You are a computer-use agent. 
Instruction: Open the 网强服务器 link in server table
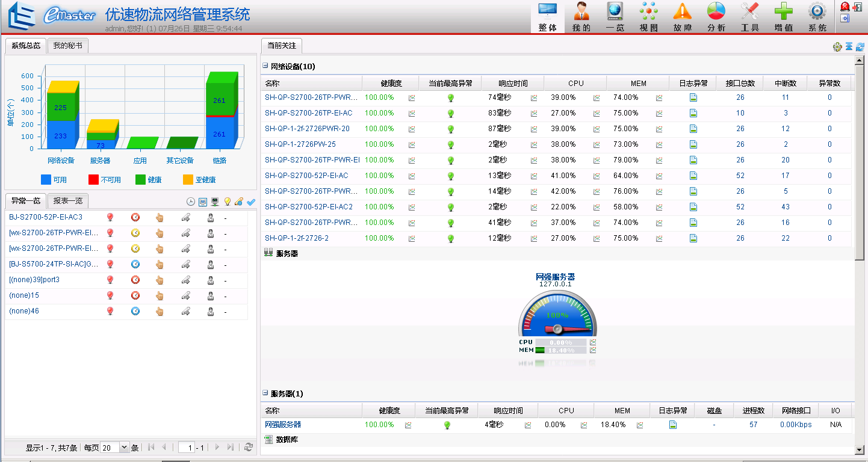(283, 425)
